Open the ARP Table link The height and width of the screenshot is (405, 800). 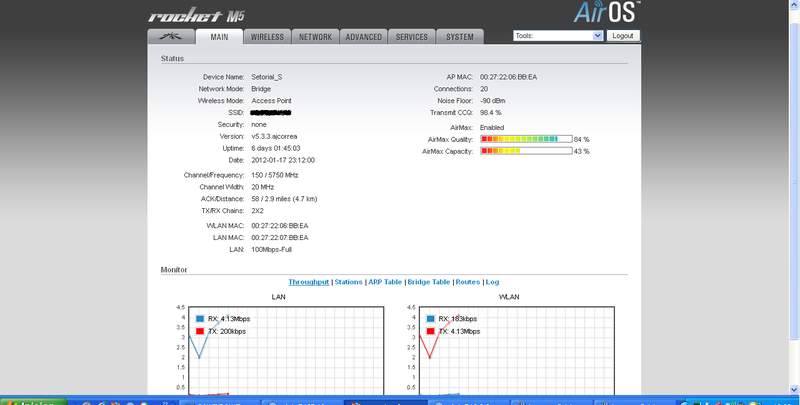pyautogui.click(x=385, y=282)
